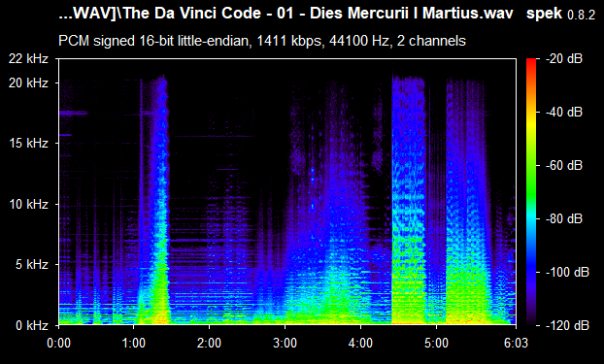
Task: Click the 6:03 end time marker
Action: coord(516,343)
